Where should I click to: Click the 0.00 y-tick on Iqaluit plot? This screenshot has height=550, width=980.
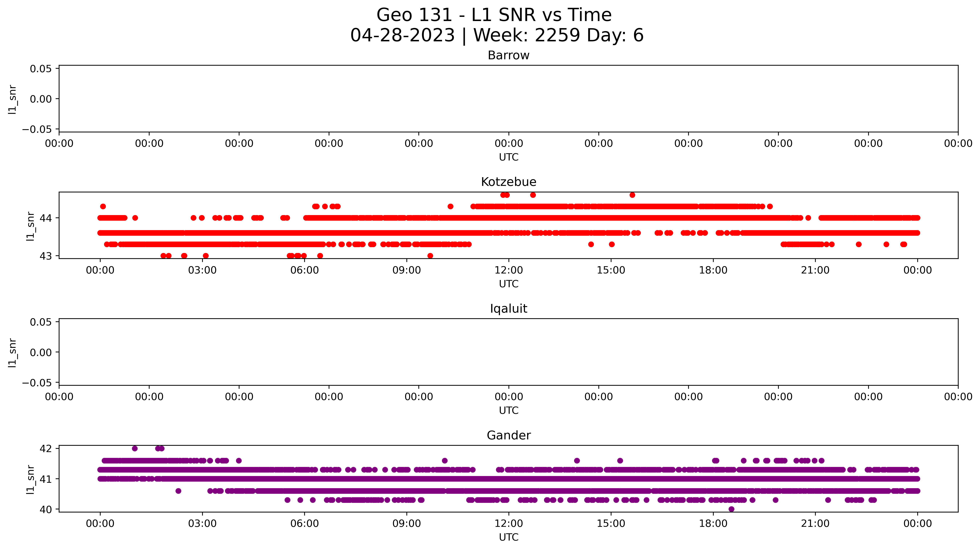pyautogui.click(x=41, y=353)
